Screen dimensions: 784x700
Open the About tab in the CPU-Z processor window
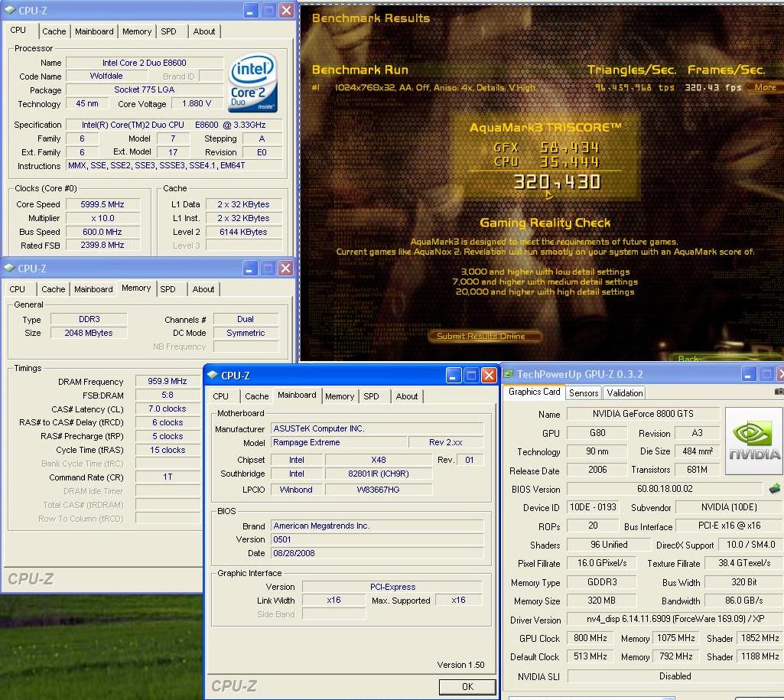click(204, 31)
